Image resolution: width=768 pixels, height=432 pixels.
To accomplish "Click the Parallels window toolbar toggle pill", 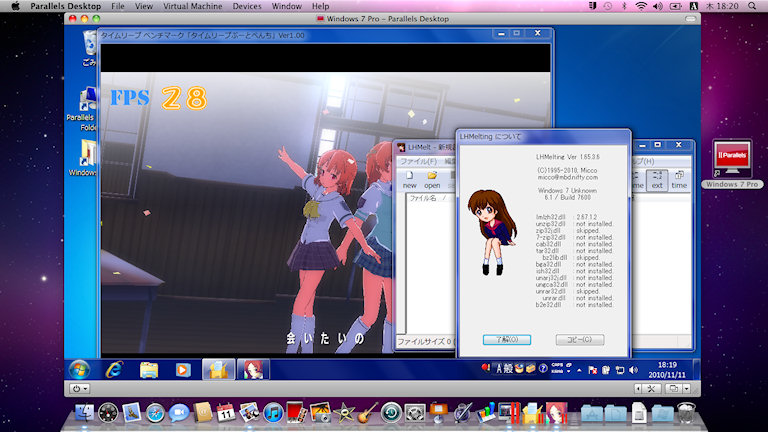I will 691,19.
